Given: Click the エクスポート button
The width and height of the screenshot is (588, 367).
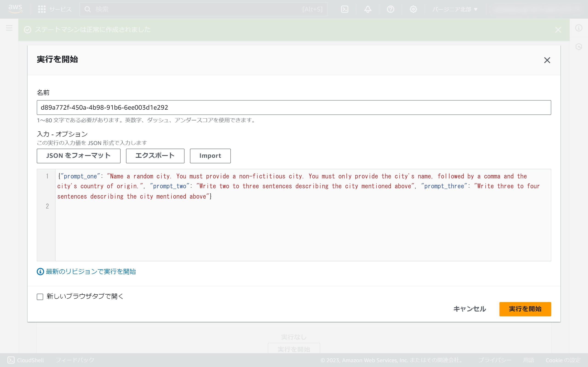Looking at the screenshot, I should point(155,156).
